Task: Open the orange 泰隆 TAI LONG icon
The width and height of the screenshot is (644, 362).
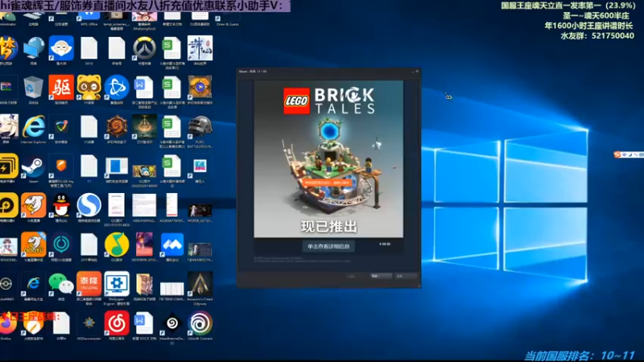Action: coord(89,284)
